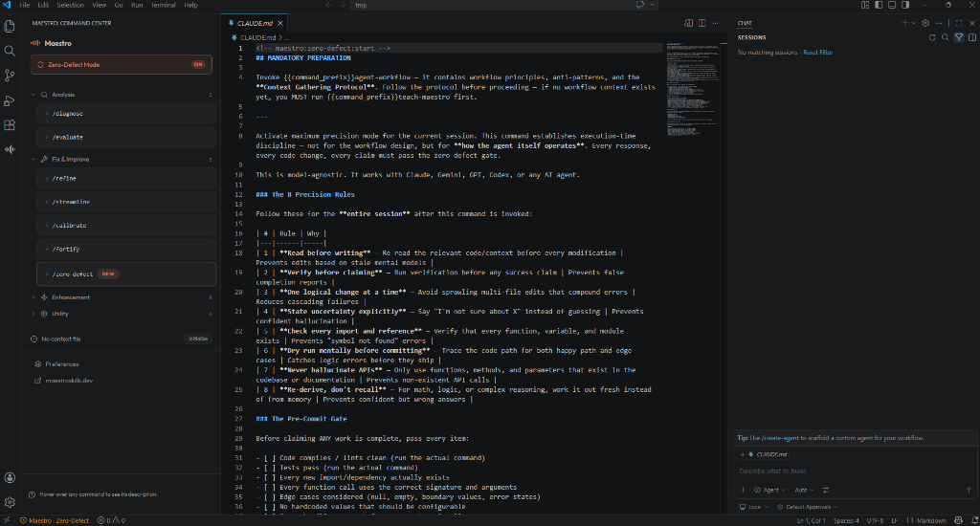Click the tmp command center search box
Viewport: 980px width, 526px height.
[493, 5]
